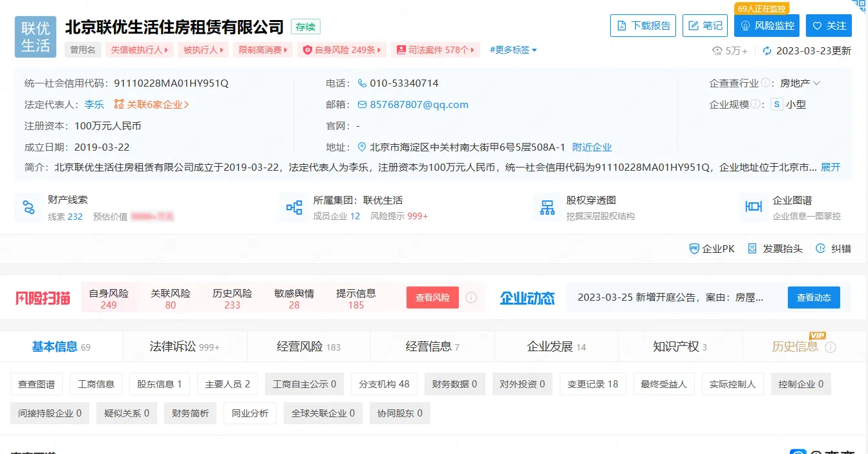Expand the 自身风险 249条 tag
Viewport: 868px width, 454px height.
(343, 50)
